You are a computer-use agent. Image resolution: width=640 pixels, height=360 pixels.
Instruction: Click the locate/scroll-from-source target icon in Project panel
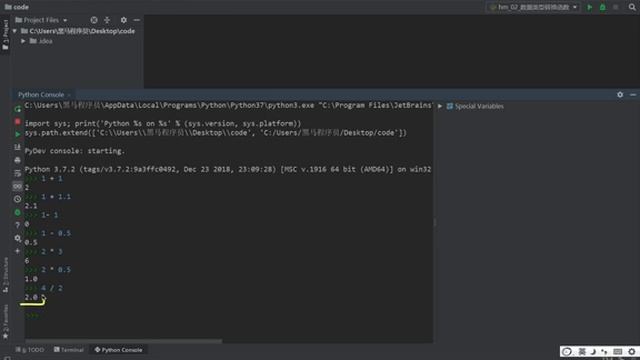pyautogui.click(x=94, y=20)
